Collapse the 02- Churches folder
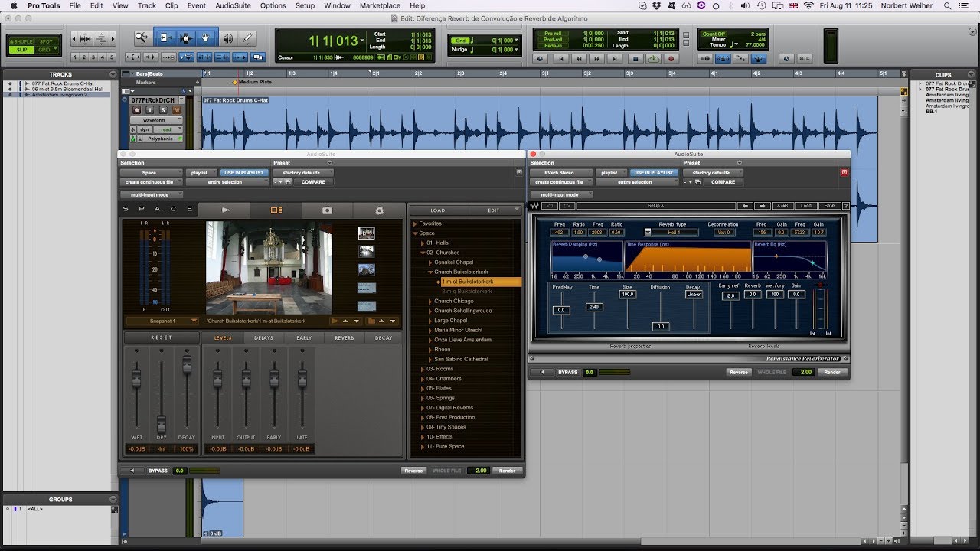 tap(422, 253)
